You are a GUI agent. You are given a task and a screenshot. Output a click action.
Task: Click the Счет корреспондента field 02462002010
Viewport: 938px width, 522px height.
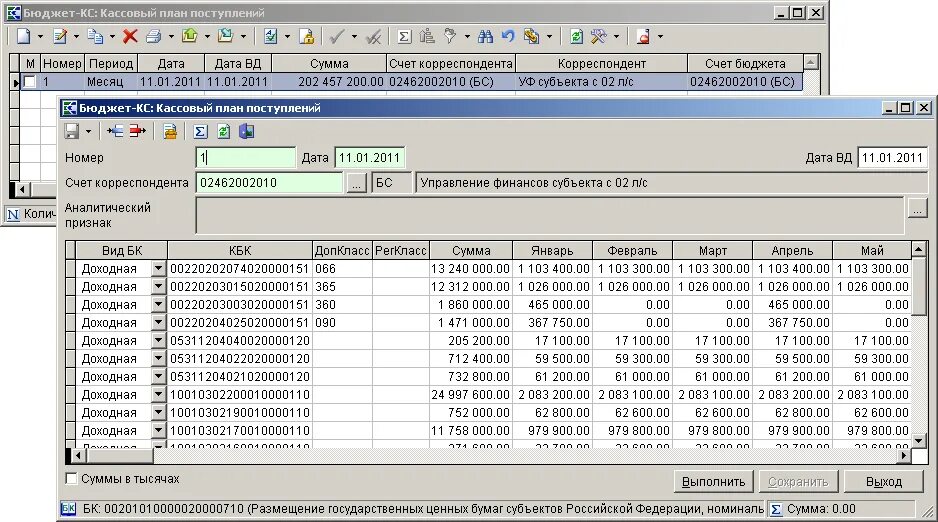pos(269,183)
